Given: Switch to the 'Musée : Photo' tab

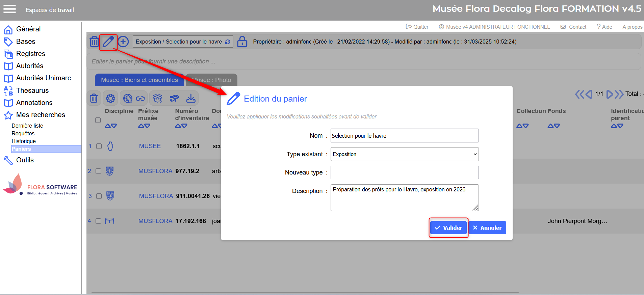Looking at the screenshot, I should coord(212,80).
